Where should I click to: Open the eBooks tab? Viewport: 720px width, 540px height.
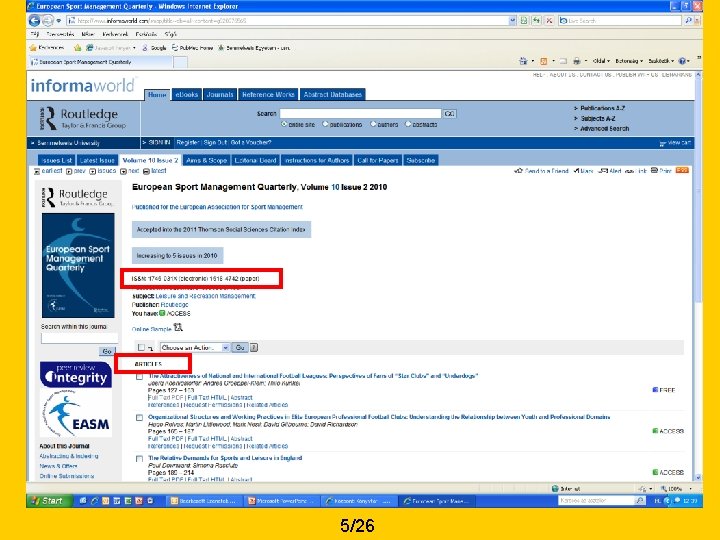[186, 95]
